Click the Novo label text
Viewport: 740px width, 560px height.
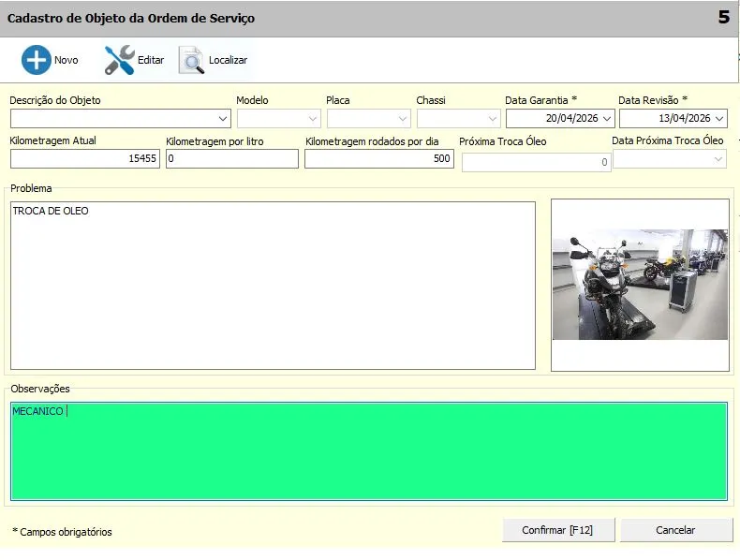[67, 60]
